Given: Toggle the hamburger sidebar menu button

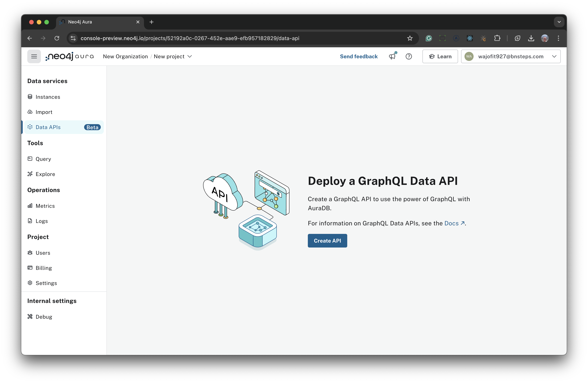Looking at the screenshot, I should [34, 57].
